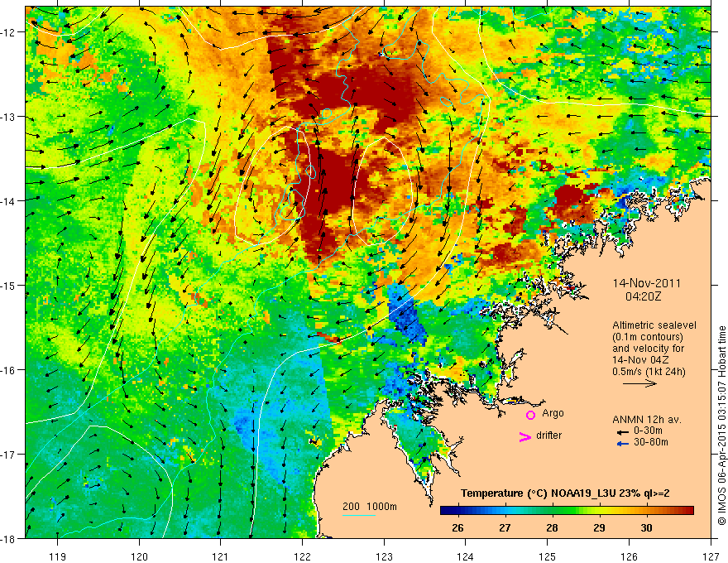This screenshot has height=563, width=728.
Task: Click the Temperature NOAA19_L3U title text
Action: (565, 493)
